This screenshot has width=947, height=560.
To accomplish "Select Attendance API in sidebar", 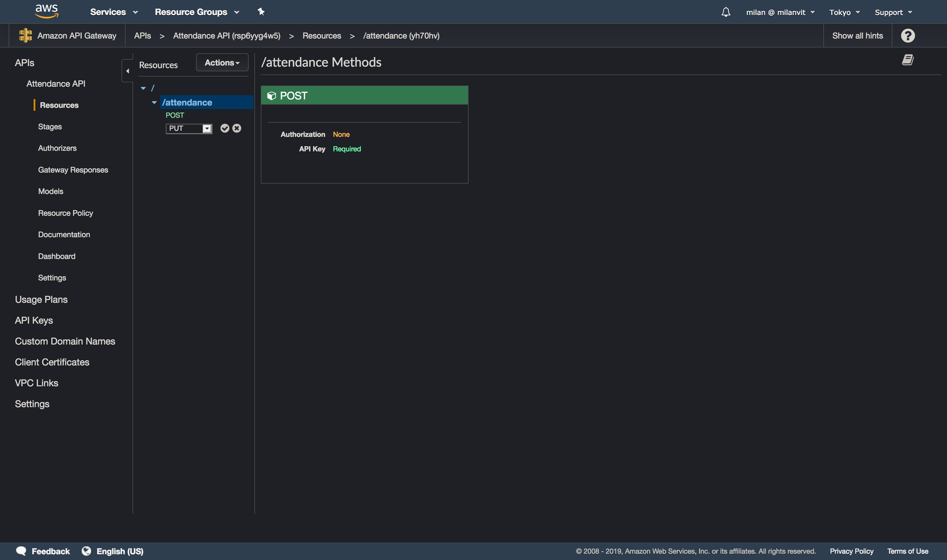I will (x=56, y=84).
